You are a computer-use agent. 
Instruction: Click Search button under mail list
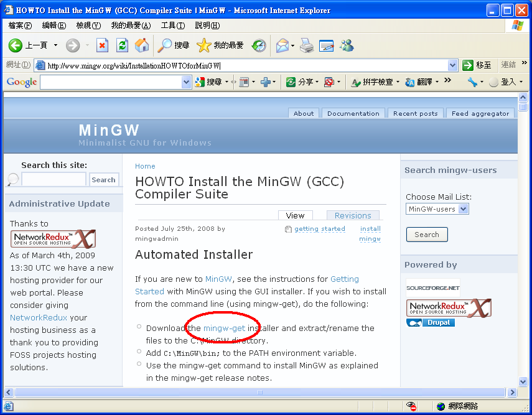(x=427, y=235)
